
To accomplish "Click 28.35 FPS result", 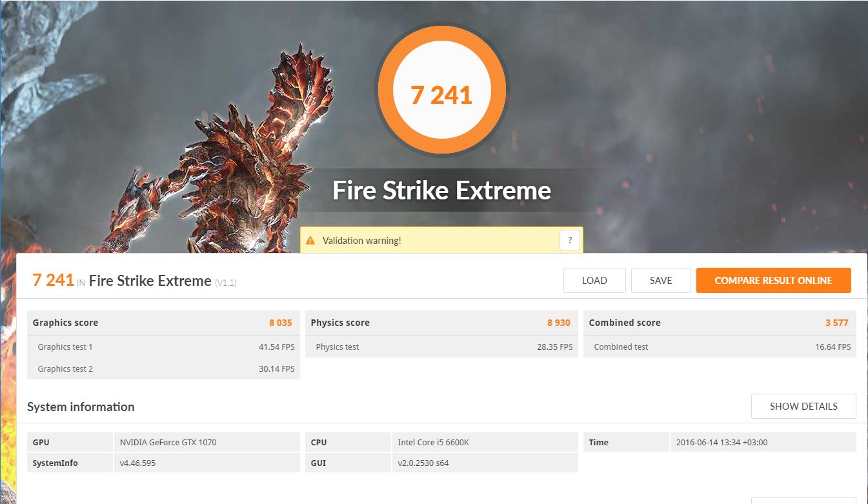I will point(555,347).
